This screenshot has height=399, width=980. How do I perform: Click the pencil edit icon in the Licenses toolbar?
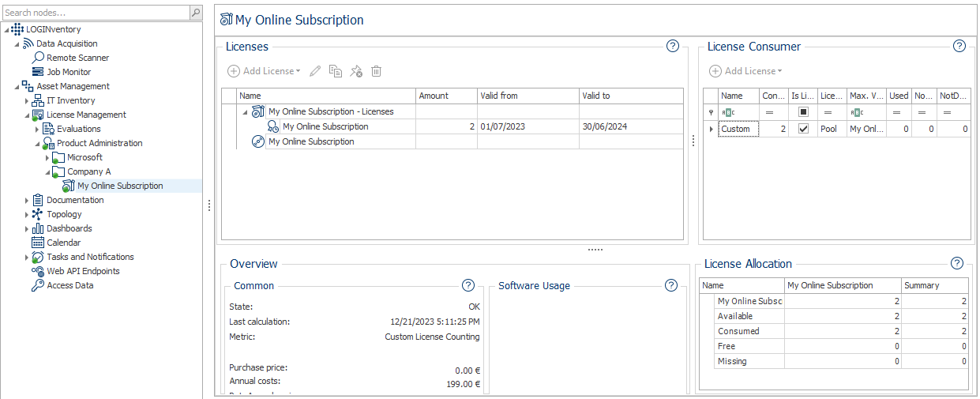(x=315, y=71)
